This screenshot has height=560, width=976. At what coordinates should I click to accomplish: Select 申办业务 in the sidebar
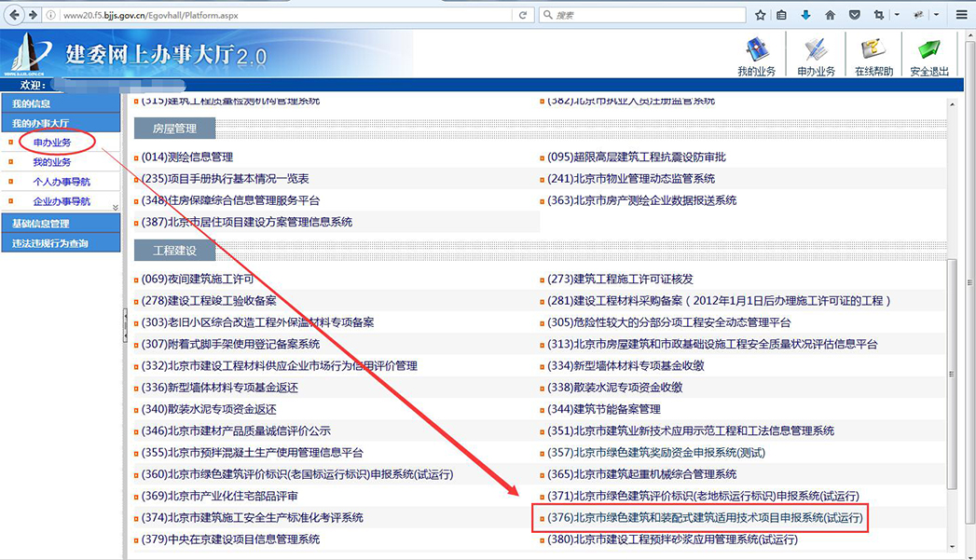pyautogui.click(x=52, y=143)
